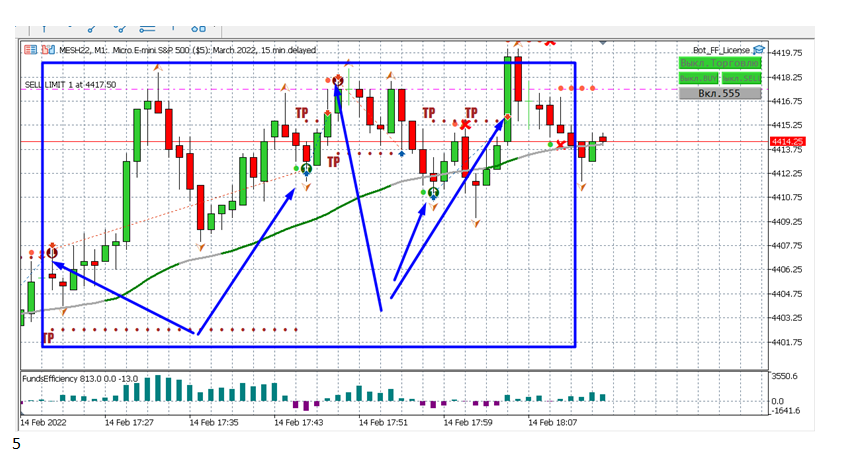The height and width of the screenshot is (465, 856).
Task: Click the Выкл.Торговлю button
Action: coord(720,63)
